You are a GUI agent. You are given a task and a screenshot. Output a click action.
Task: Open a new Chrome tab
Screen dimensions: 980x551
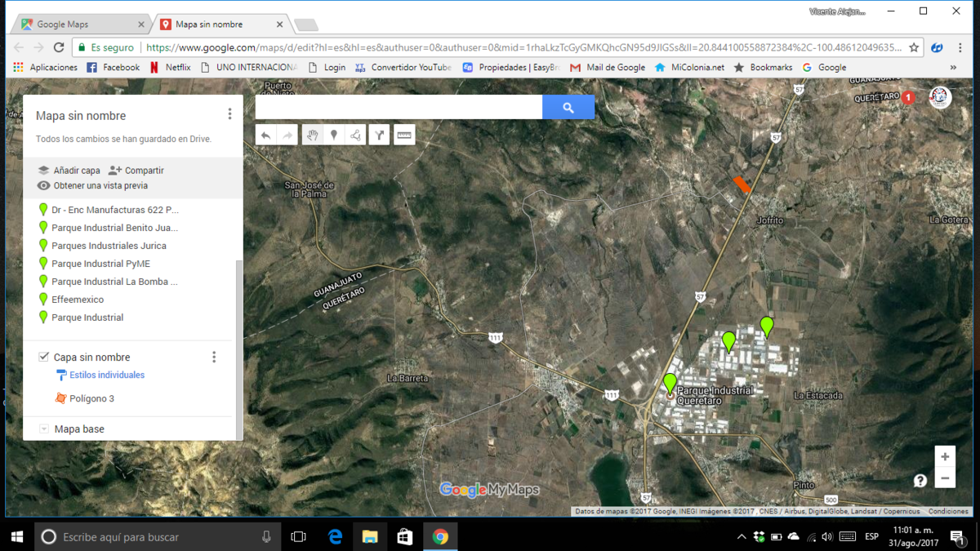tap(306, 25)
